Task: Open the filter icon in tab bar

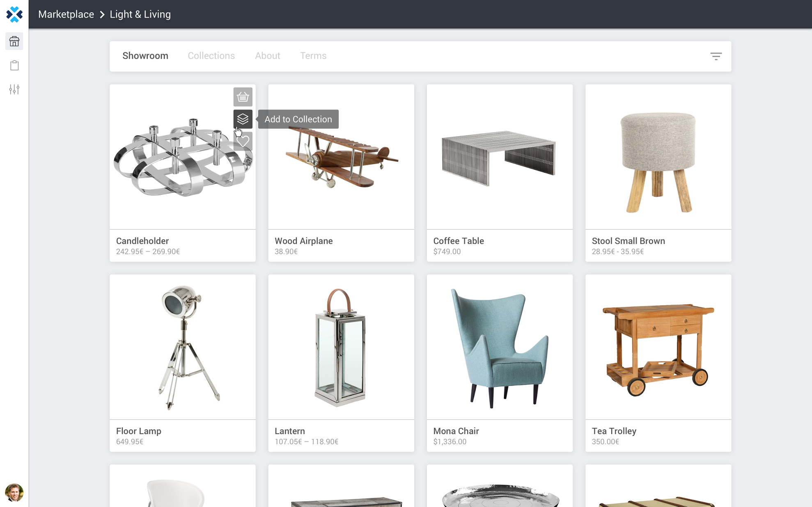Action: 716,56
